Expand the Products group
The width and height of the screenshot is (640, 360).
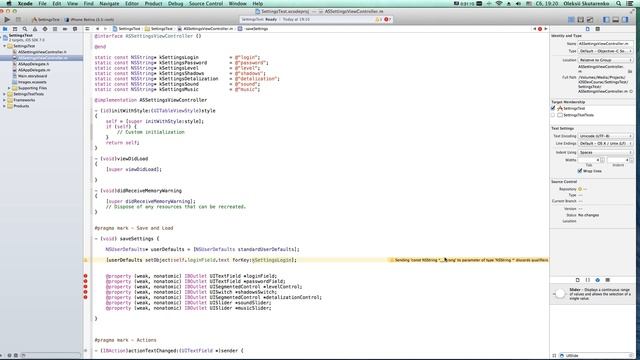[x=4, y=106]
